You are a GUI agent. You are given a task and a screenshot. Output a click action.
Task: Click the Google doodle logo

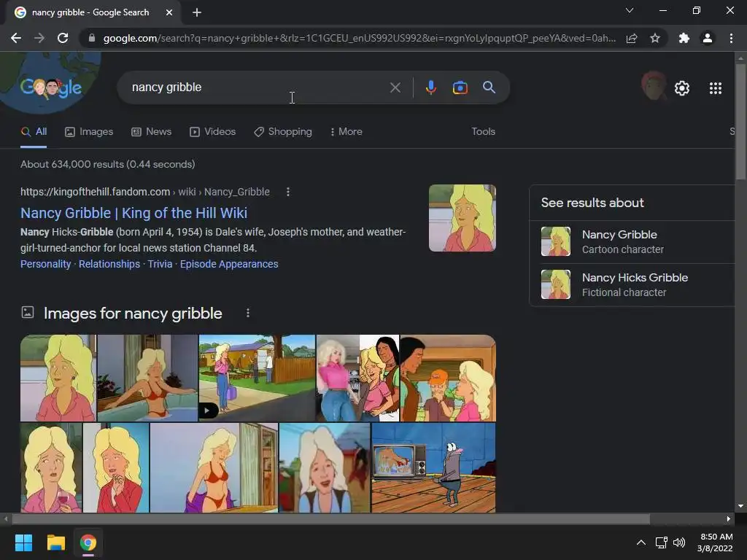(51, 87)
